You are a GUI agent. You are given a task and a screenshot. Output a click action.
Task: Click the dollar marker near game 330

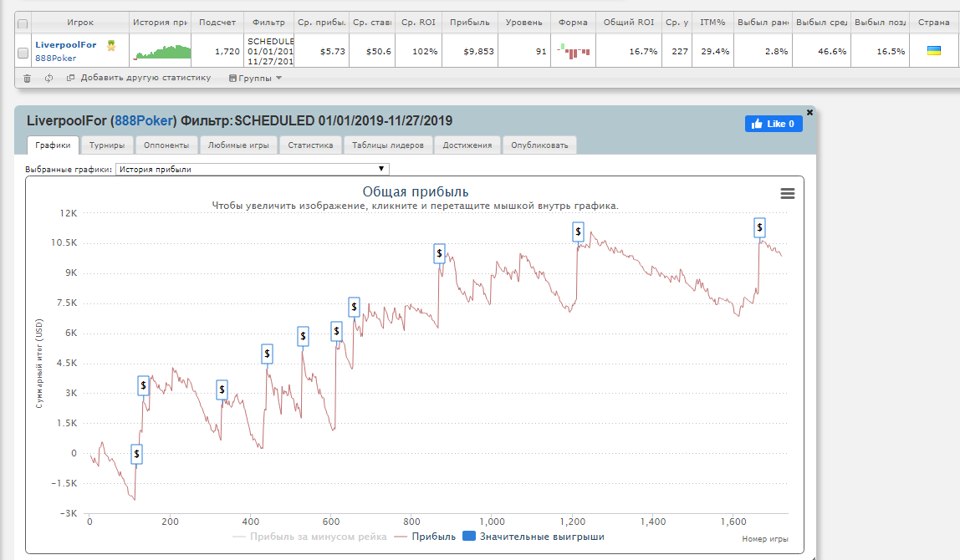click(222, 389)
